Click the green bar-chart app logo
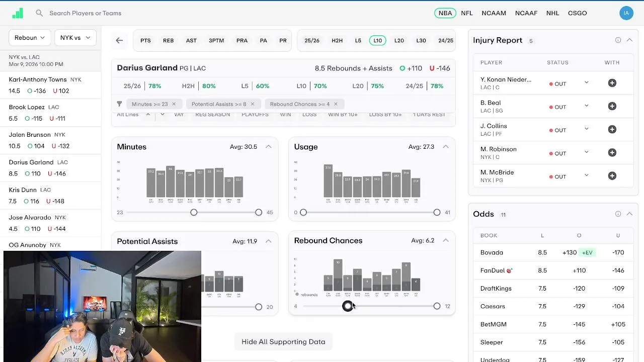The width and height of the screenshot is (644, 362). tap(18, 13)
